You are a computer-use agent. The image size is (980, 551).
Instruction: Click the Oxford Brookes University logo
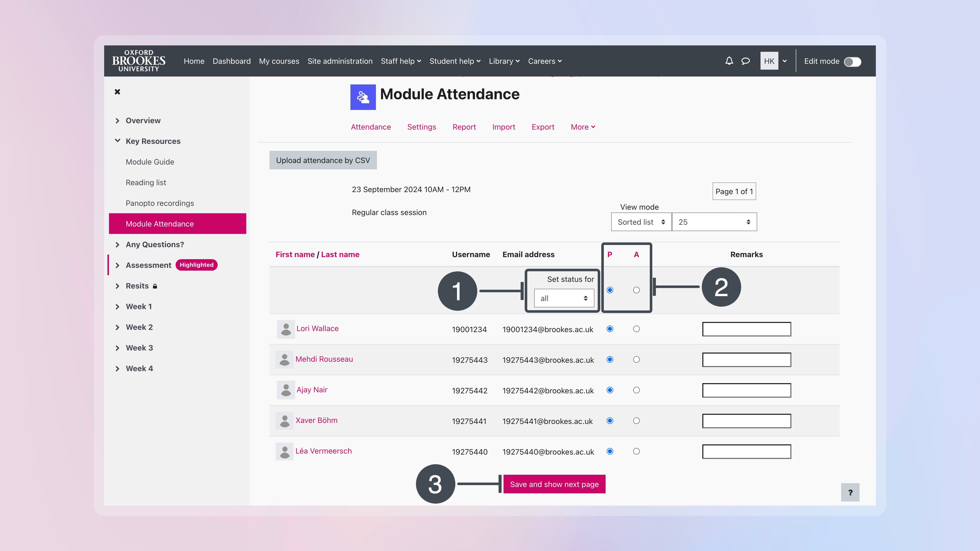pos(139,60)
